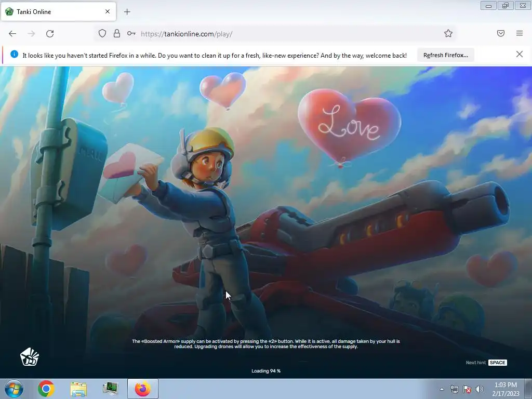Restore down the Firefox window
Viewport: 532px width, 399px height.
click(x=506, y=6)
